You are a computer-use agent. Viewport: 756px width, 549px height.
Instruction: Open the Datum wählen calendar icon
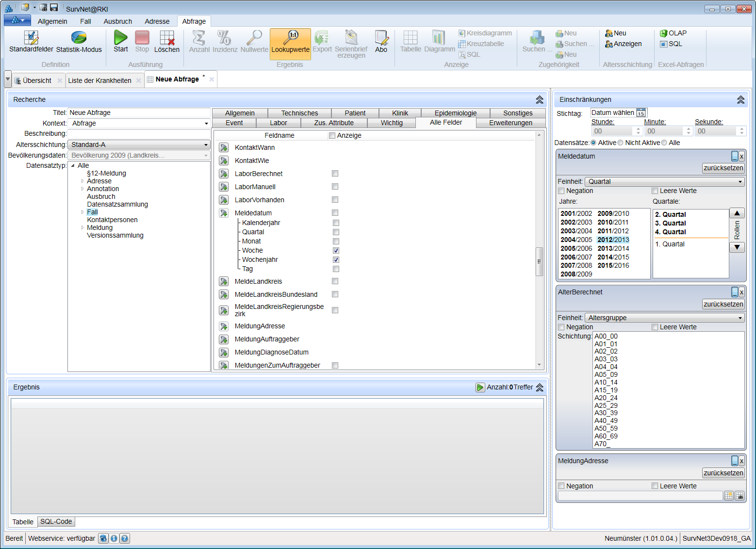[641, 113]
